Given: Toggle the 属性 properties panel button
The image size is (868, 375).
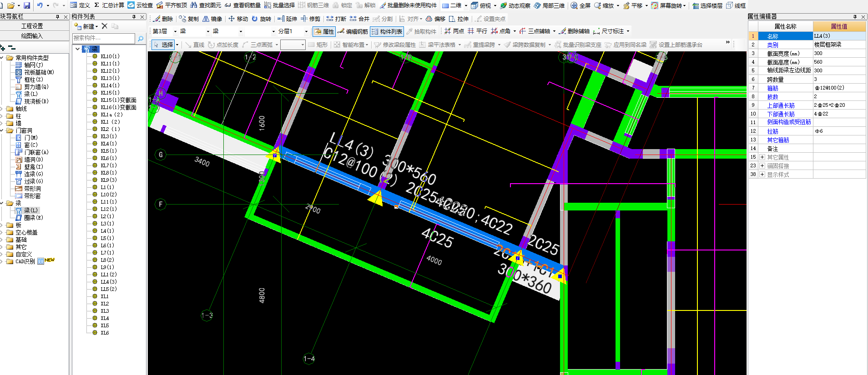Looking at the screenshot, I should (324, 31).
